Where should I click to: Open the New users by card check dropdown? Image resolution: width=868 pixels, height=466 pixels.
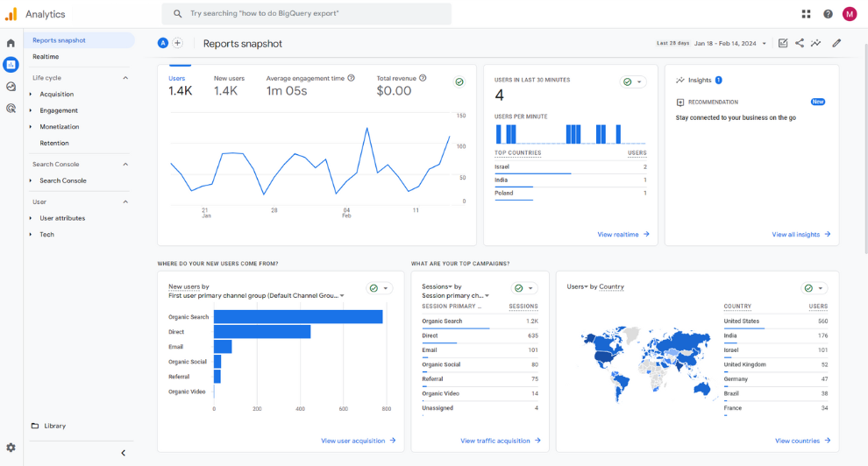379,288
